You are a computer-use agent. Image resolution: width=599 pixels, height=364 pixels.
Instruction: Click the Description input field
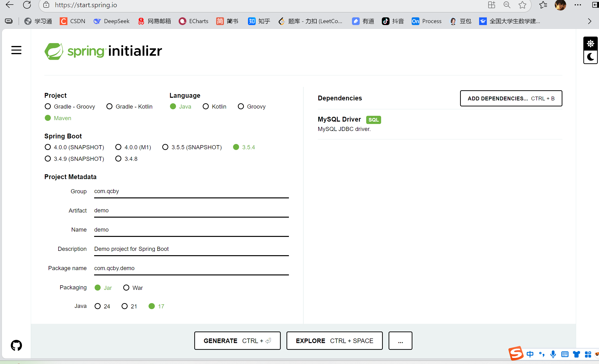(x=191, y=249)
